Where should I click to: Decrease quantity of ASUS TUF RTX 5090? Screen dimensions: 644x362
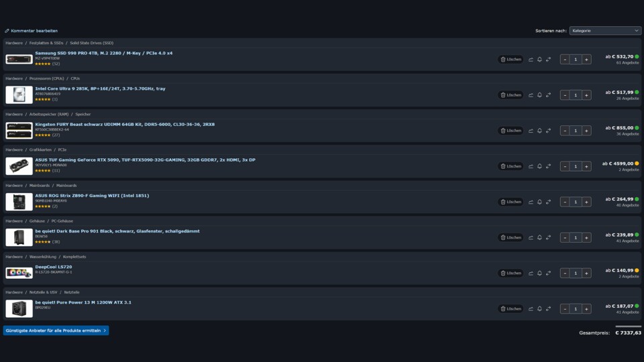(565, 166)
